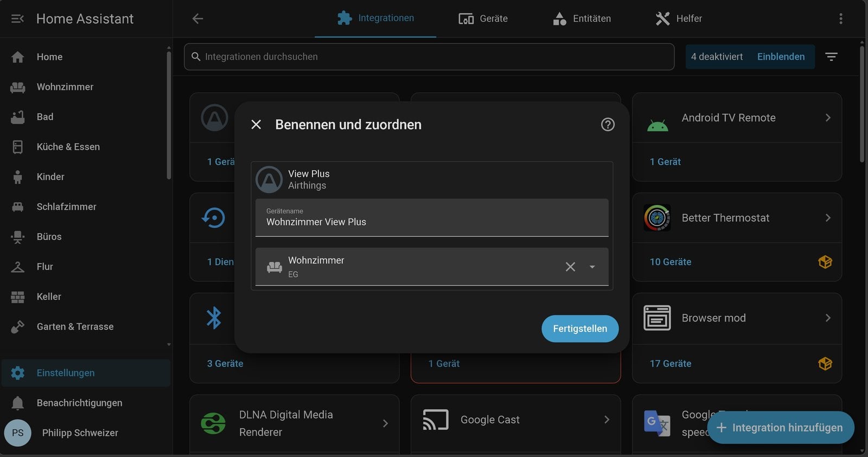Image resolution: width=868 pixels, height=457 pixels.
Task: Click the DLNA Digital Media Renderer icon
Action: pyautogui.click(x=213, y=423)
